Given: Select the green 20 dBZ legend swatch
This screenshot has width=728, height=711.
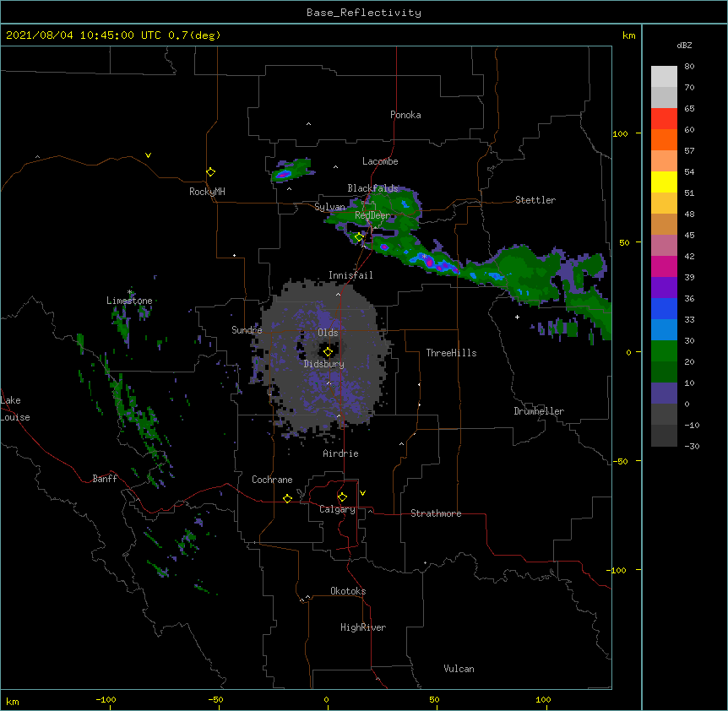Looking at the screenshot, I should 664,351.
